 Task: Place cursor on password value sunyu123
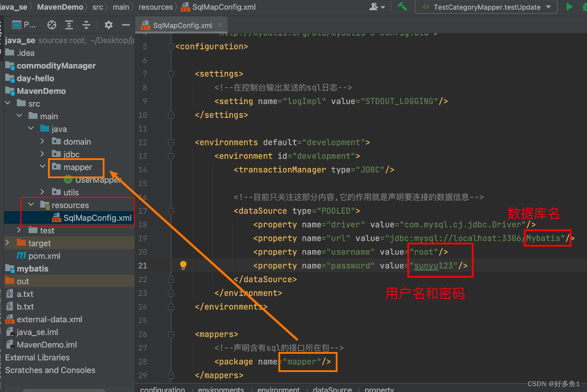[x=434, y=266]
